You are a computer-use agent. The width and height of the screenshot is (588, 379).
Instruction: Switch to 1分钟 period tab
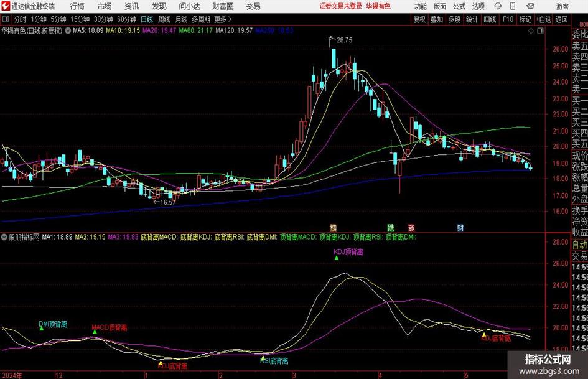(x=39, y=19)
